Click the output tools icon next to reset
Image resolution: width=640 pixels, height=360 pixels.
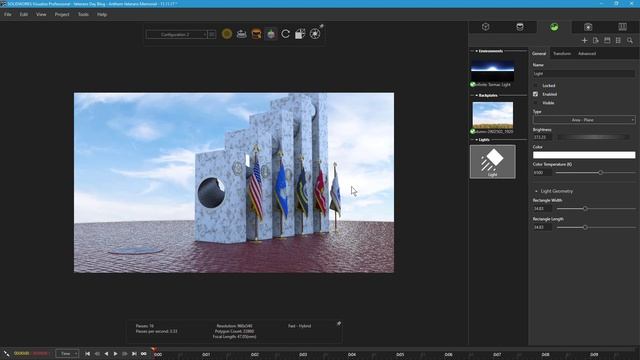300,34
